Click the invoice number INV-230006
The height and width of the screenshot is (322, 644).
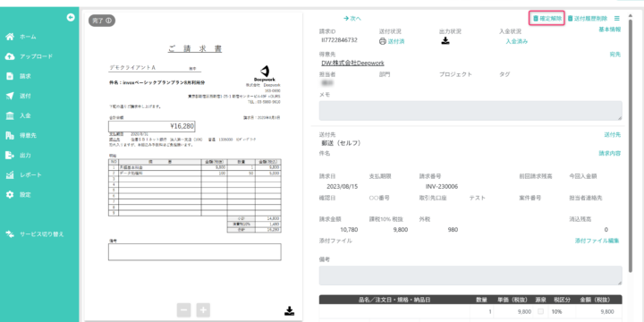(x=442, y=186)
